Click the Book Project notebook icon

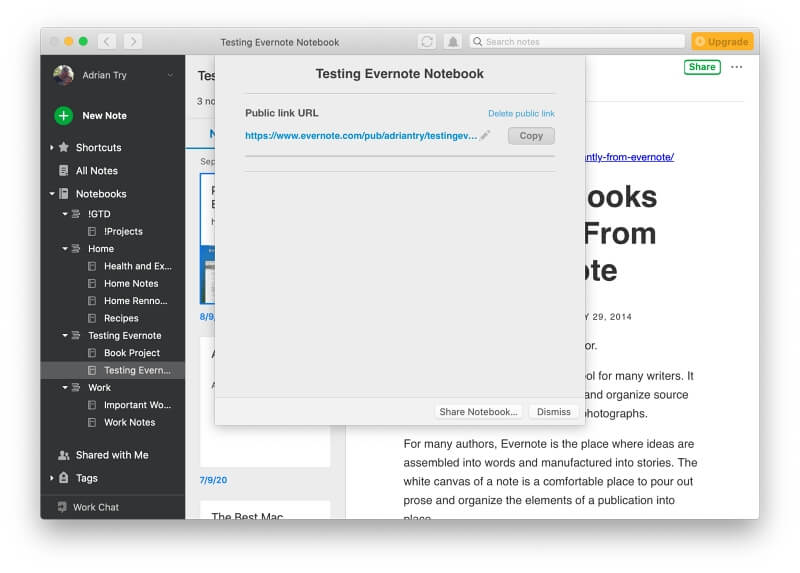[92, 353]
